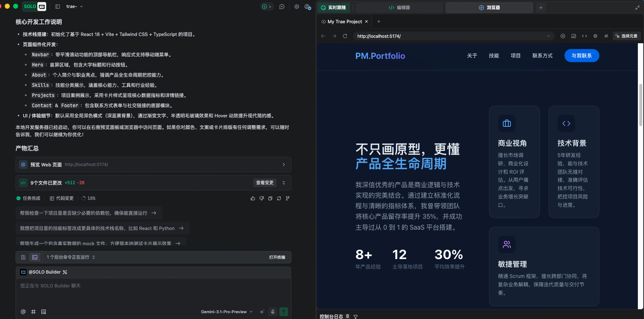The width and height of the screenshot is (644, 319).
Task: Toggle responsive device preview icon
Action: coord(574,36)
